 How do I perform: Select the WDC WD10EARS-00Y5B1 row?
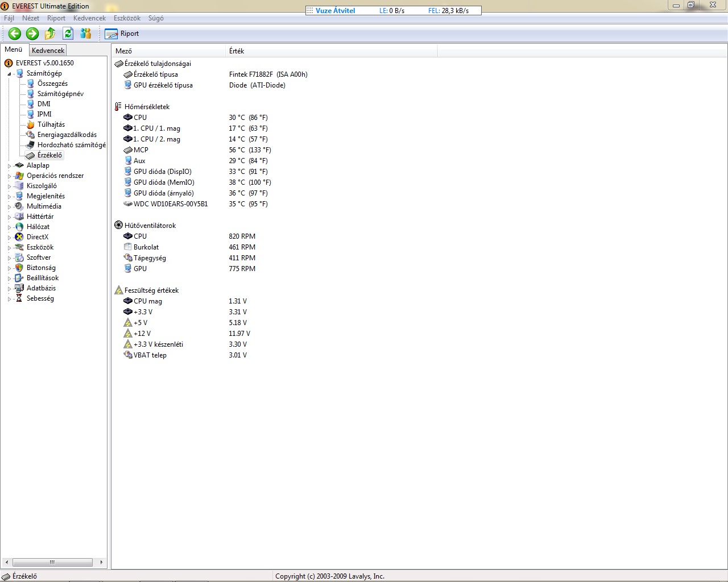click(195, 204)
